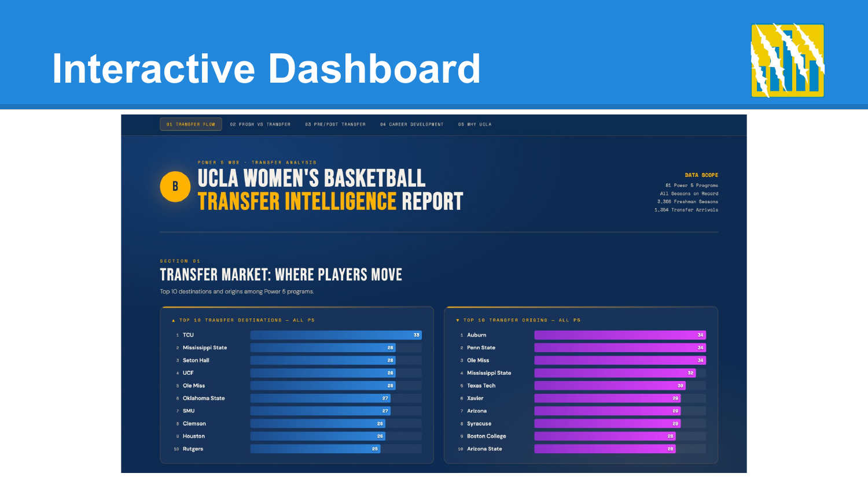The width and height of the screenshot is (868, 488).
Task: Click the TCU destination bar showing 33
Action: [336, 335]
